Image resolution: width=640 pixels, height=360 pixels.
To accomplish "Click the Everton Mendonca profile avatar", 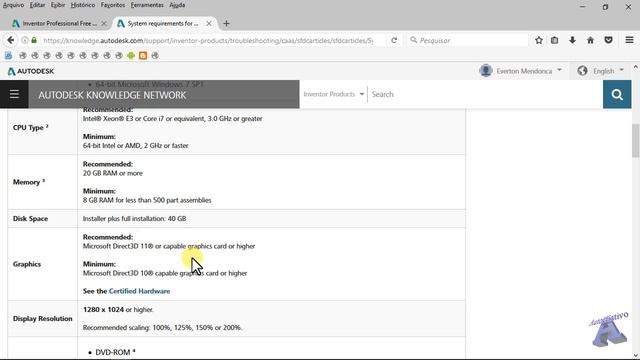I will 486,71.
